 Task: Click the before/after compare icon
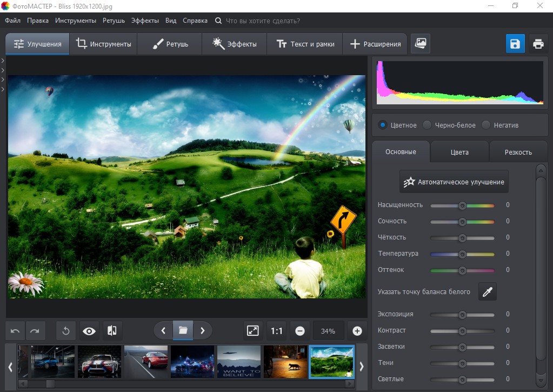coord(112,331)
